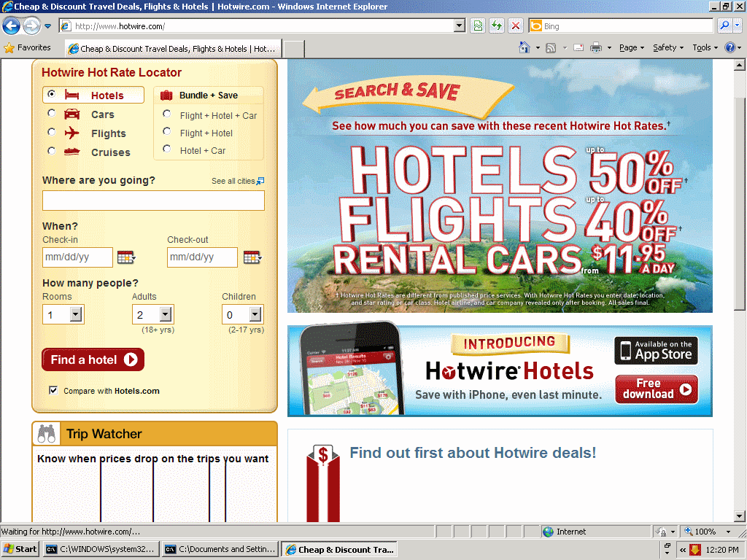This screenshot has height=560, width=747.
Task: Click the Free download button
Action: (x=657, y=389)
